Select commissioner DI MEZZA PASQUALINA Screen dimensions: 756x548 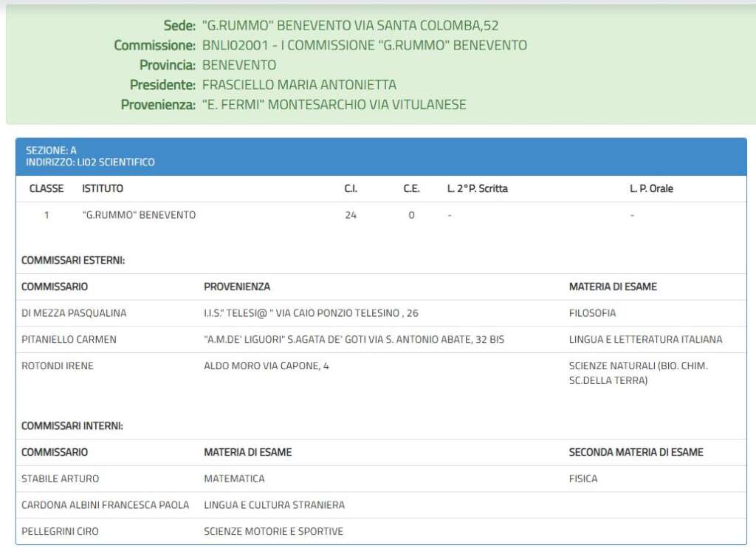(x=74, y=313)
